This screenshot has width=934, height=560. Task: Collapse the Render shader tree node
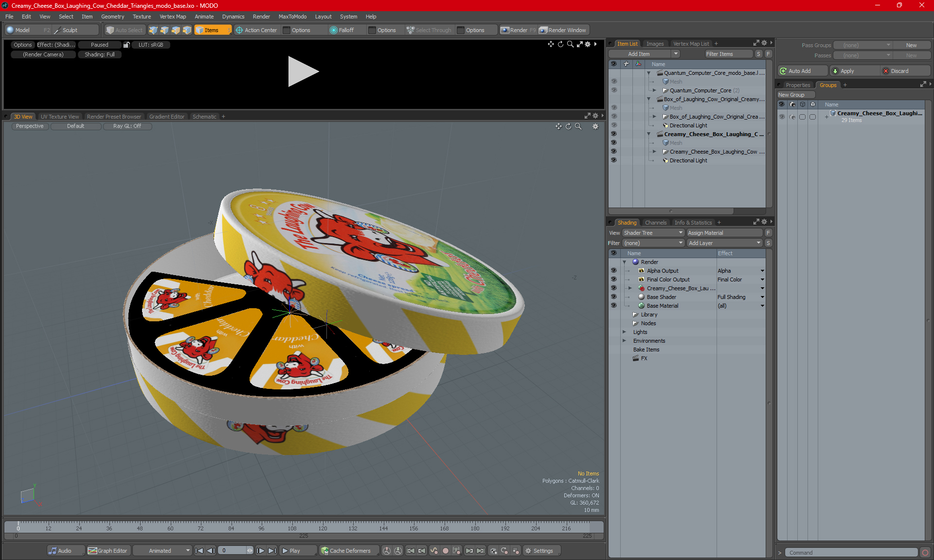coord(624,262)
